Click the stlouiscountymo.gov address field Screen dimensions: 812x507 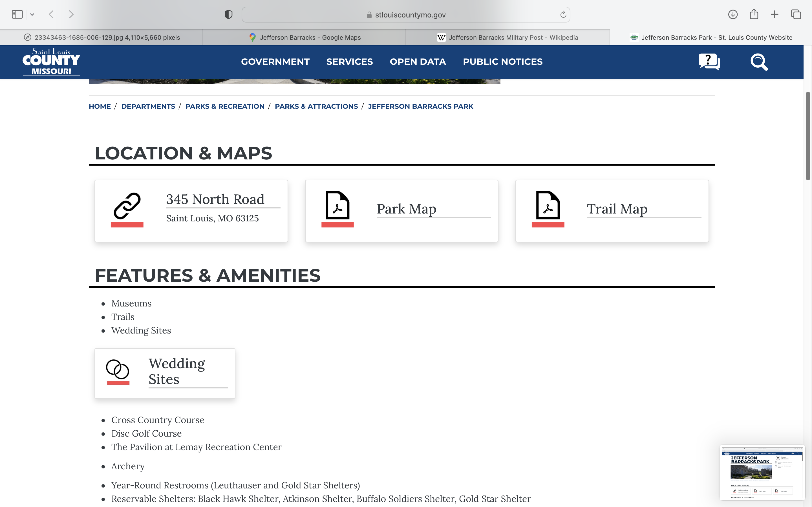[x=410, y=15]
